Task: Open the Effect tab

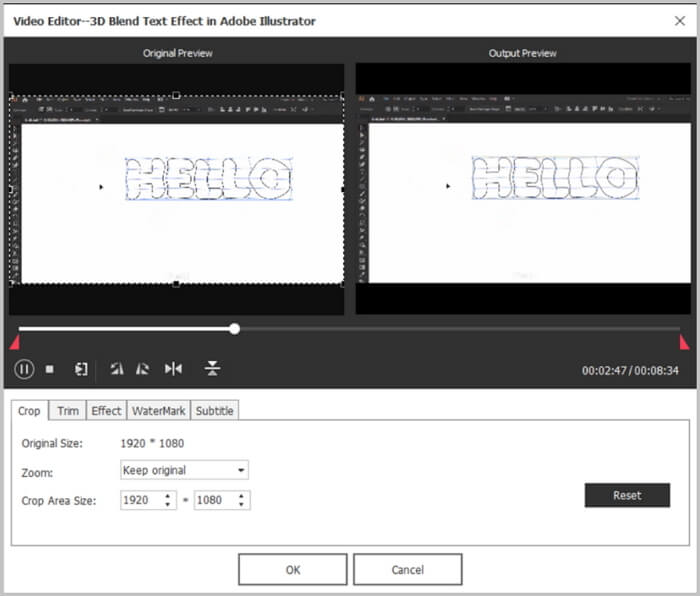Action: [x=106, y=411]
